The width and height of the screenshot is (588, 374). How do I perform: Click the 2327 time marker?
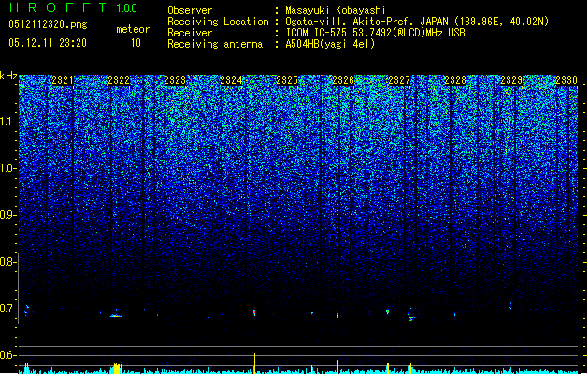click(x=399, y=80)
